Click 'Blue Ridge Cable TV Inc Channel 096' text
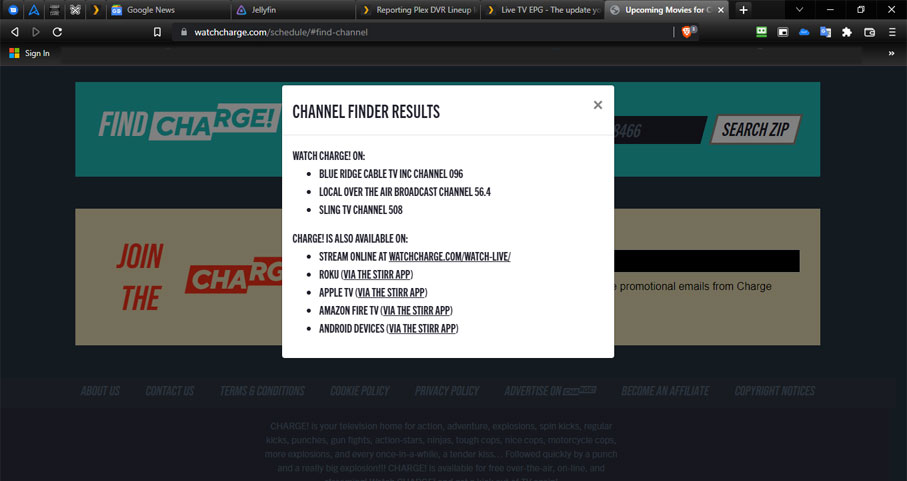This screenshot has height=481, width=907. pos(391,174)
